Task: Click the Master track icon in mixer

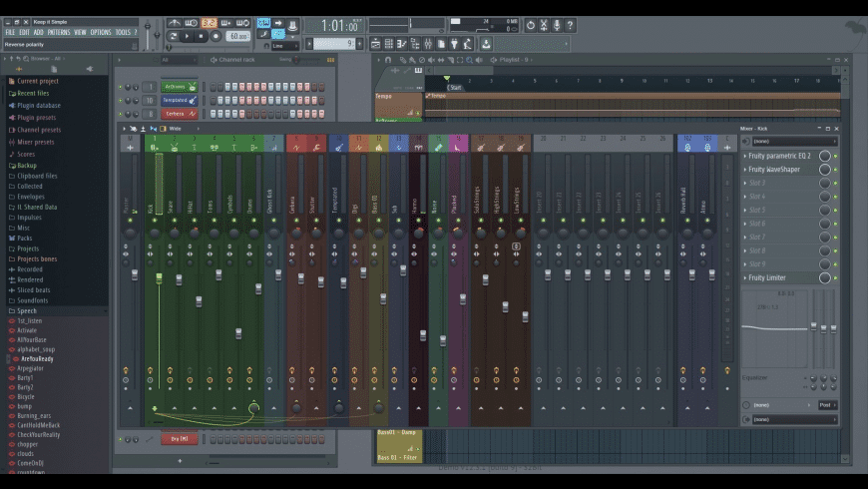Action: coord(130,147)
